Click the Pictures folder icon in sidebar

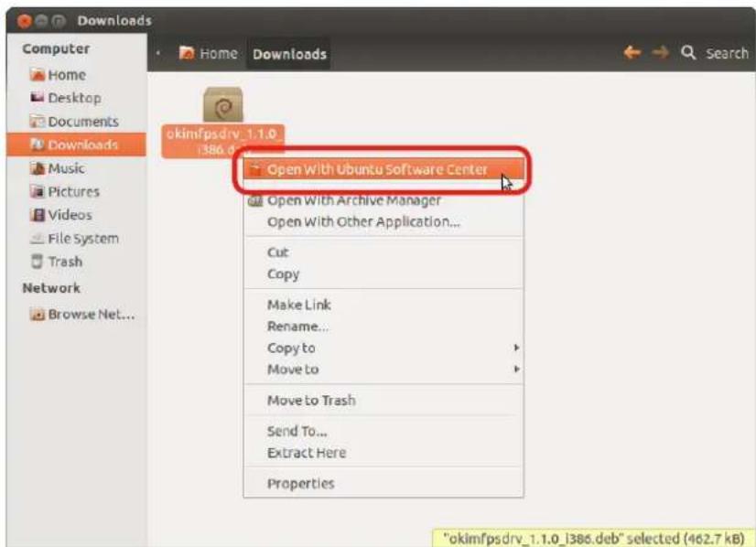coord(38,191)
